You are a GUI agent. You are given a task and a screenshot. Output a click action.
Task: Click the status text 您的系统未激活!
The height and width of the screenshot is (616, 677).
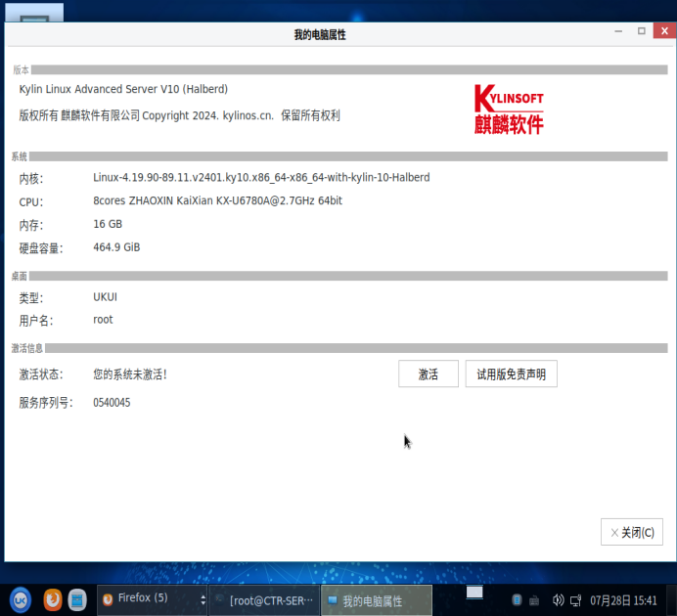(x=130, y=374)
